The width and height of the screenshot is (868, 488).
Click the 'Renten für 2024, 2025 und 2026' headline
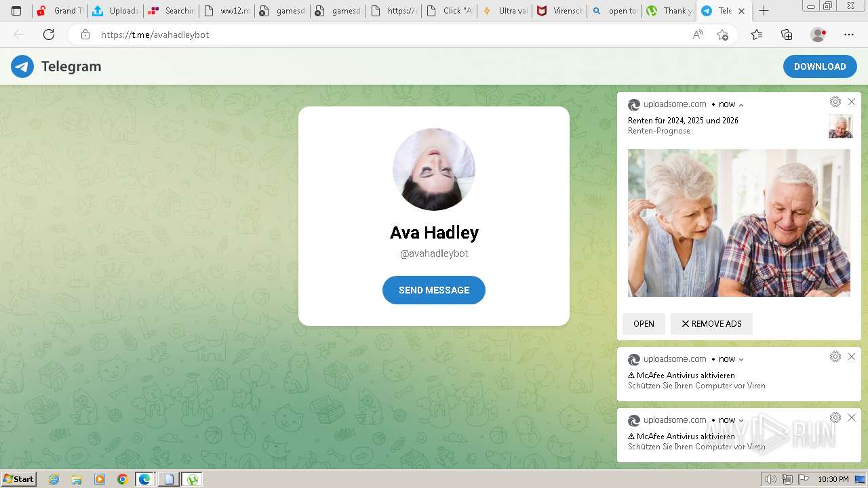683,121
